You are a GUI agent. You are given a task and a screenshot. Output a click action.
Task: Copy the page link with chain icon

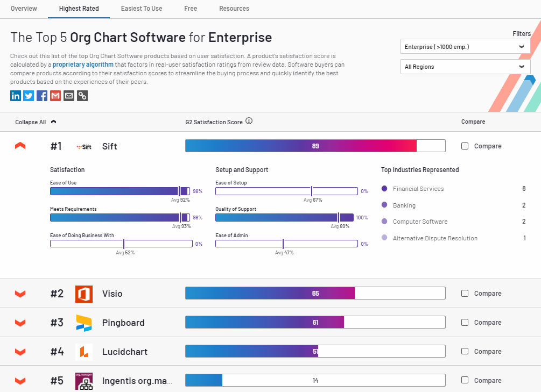[82, 96]
